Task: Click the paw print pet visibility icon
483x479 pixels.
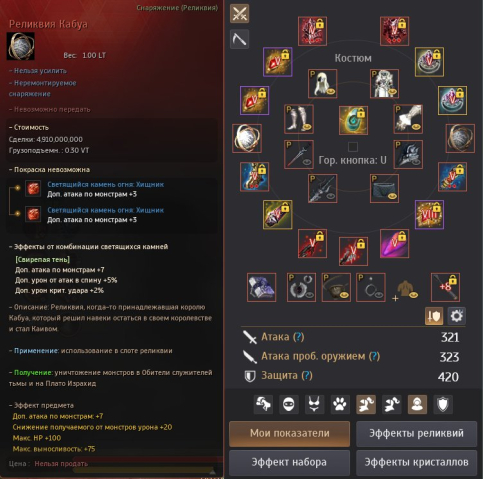Action: tap(340, 405)
